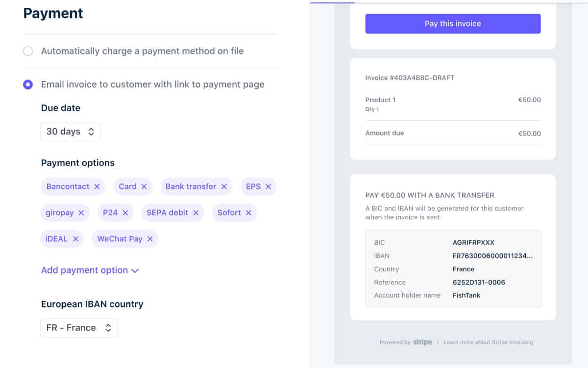The width and height of the screenshot is (588, 368).
Task: Remove the Card payment option
Action: coord(144,186)
